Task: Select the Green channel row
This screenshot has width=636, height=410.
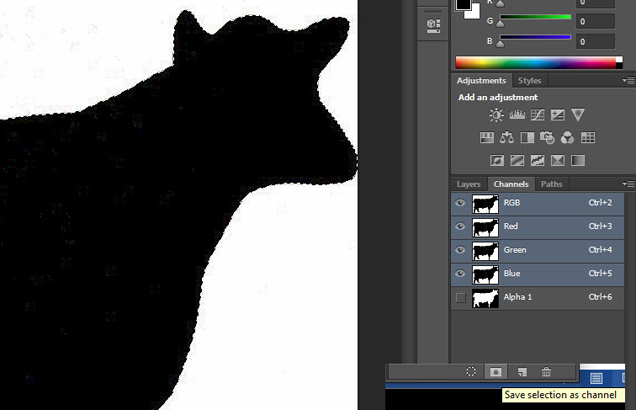Action: click(x=540, y=250)
